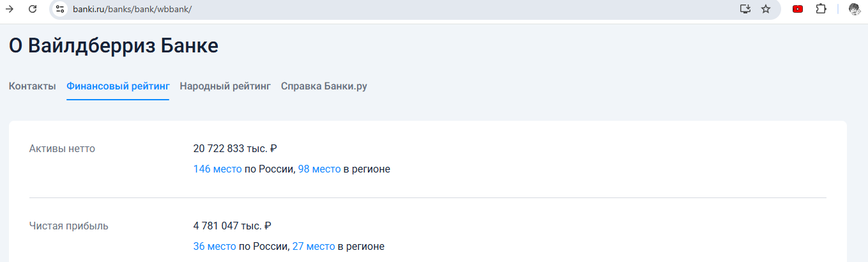Image resolution: width=868 pixels, height=262 pixels.
Task: Click the О Вайлдберриз Банке heading
Action: click(x=114, y=46)
